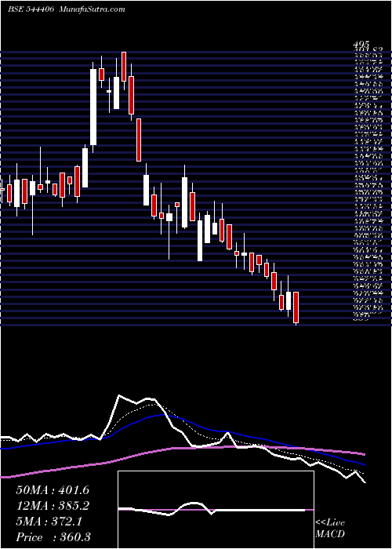Viewport: 392px width, 549px height.
Task: Click inside the MACD indicator box
Action: [216, 510]
